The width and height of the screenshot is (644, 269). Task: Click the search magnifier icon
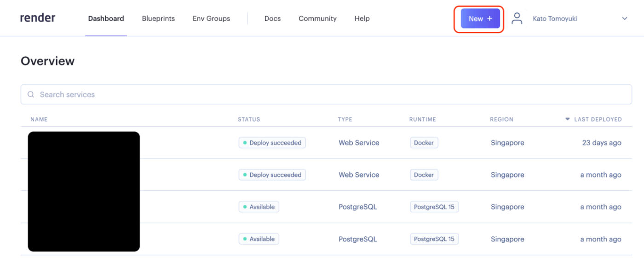31,94
